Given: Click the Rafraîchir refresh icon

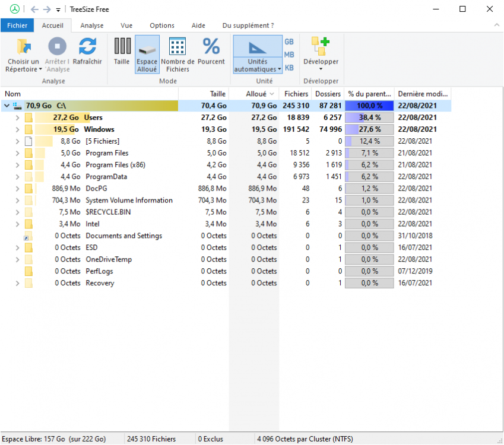Looking at the screenshot, I should (x=87, y=46).
